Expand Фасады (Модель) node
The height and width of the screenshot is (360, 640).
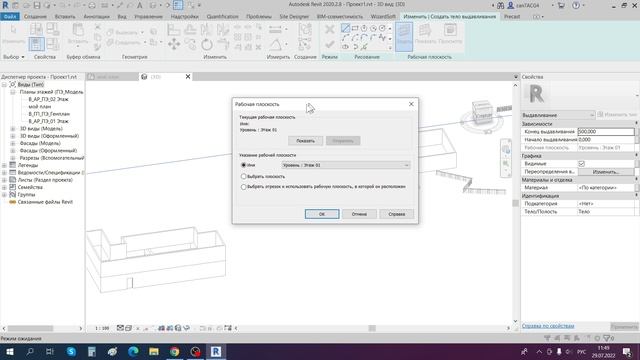point(13,143)
